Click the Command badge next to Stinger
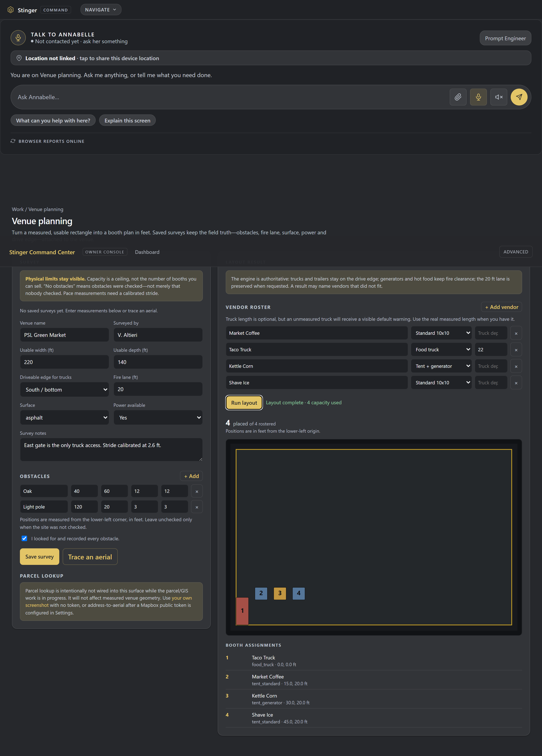 pos(56,10)
